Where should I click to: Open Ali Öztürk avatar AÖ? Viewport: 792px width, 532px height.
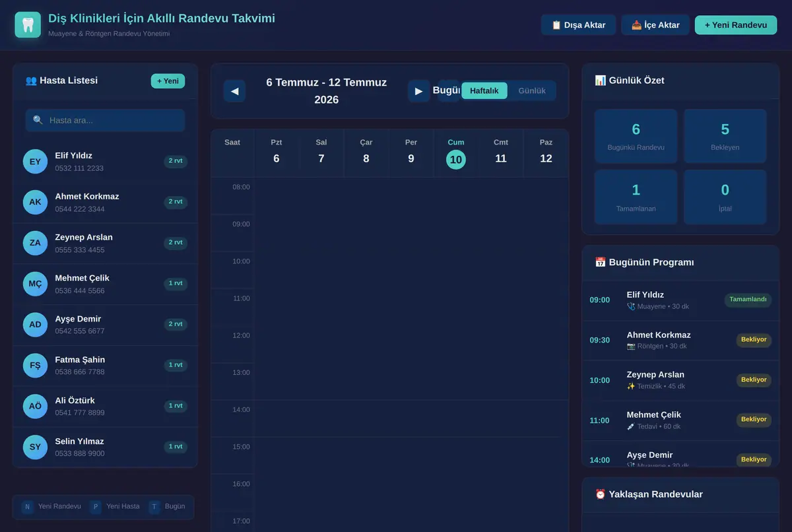coord(35,406)
